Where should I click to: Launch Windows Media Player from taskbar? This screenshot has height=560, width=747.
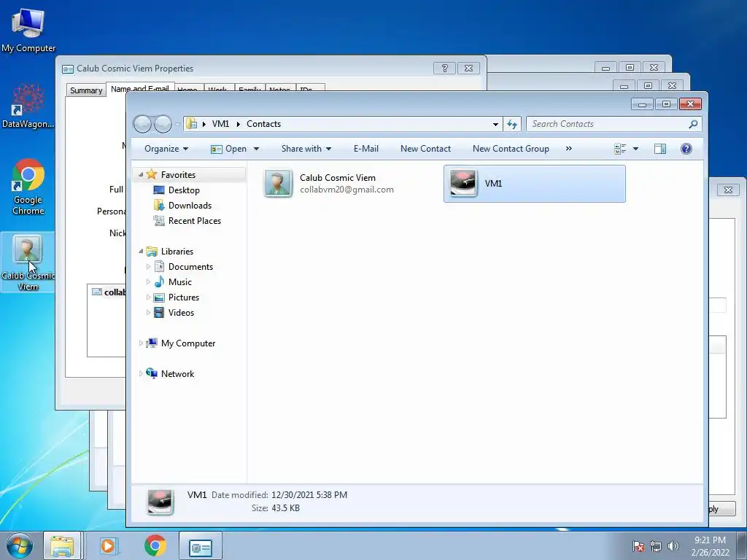[x=108, y=545]
